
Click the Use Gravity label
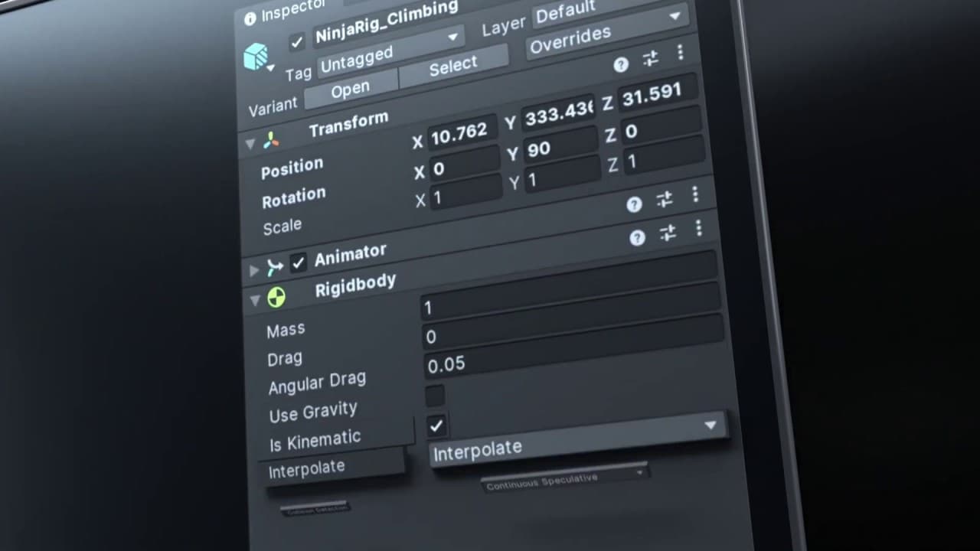click(313, 412)
